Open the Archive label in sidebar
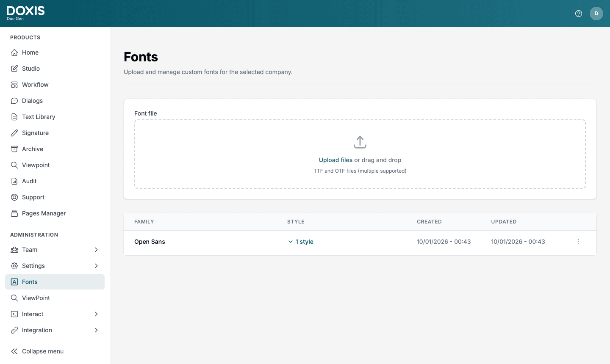The width and height of the screenshot is (610, 364). 33,149
